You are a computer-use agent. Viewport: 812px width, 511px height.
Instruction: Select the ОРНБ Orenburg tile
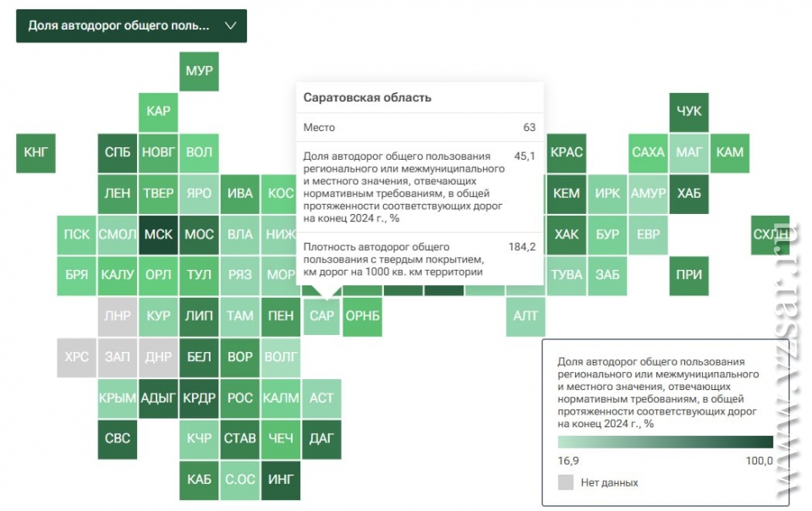pos(363,316)
